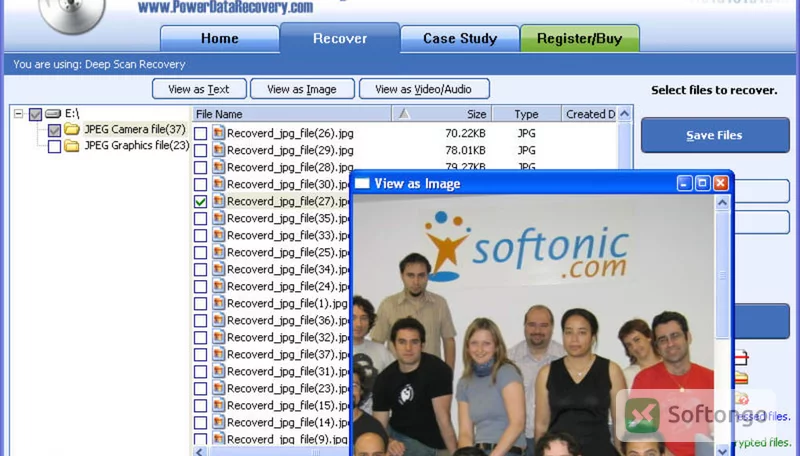This screenshot has height=456, width=800.
Task: Click the file icon of Recoverd_jpg_file(15).jpg
Action: coord(218,405)
